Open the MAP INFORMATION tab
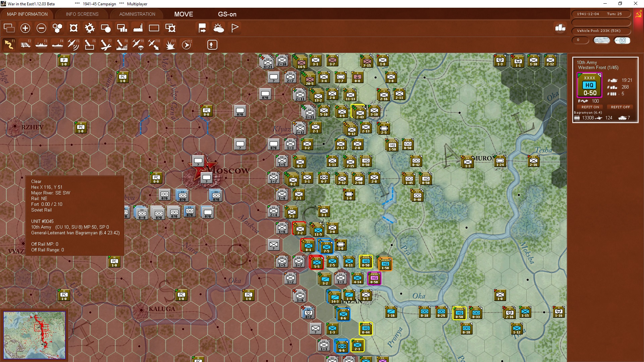Screen dimensions: 644x362 click(27, 14)
